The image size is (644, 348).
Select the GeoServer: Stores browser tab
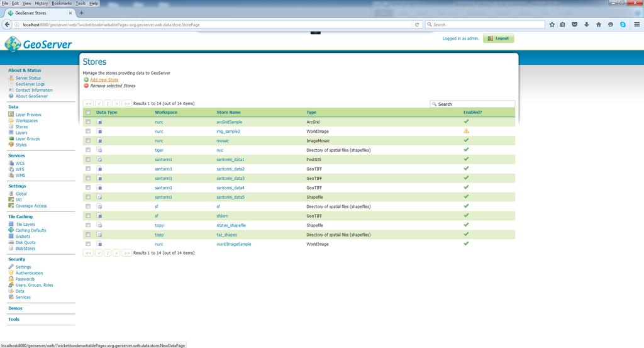[x=40, y=13]
